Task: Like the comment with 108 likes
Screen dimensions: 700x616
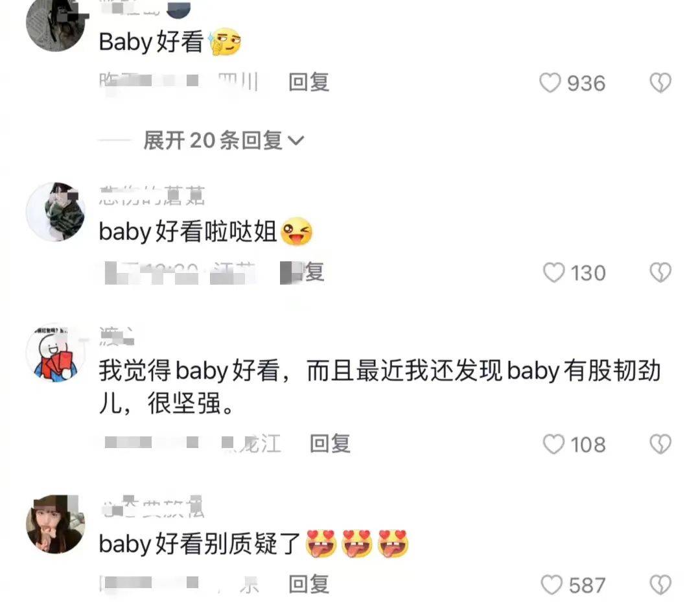Action: 554,444
